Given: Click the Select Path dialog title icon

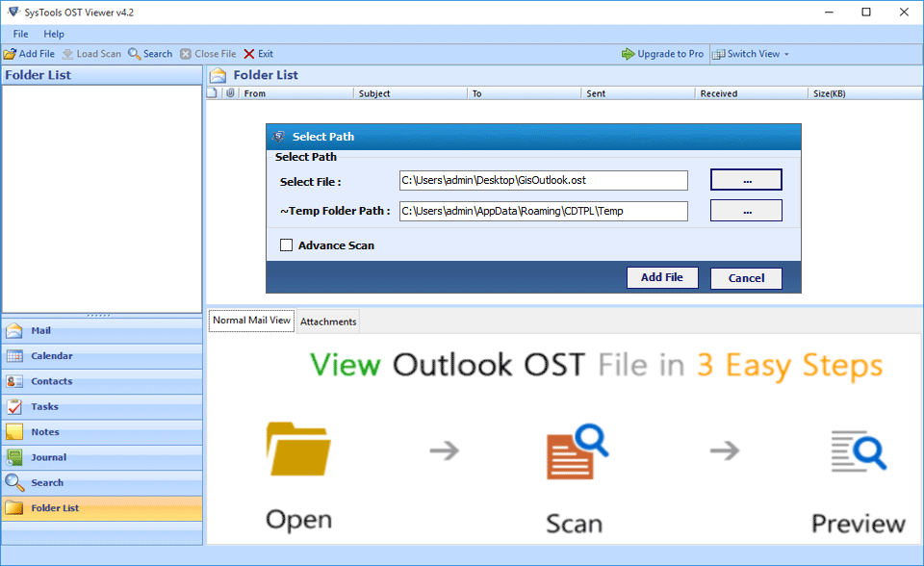Looking at the screenshot, I should [x=279, y=137].
